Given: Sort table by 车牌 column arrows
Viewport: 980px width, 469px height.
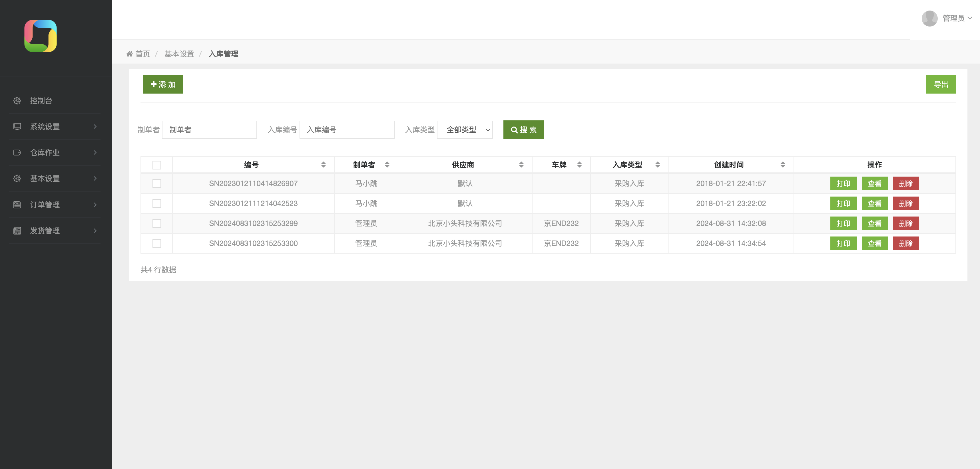Looking at the screenshot, I should pos(579,165).
